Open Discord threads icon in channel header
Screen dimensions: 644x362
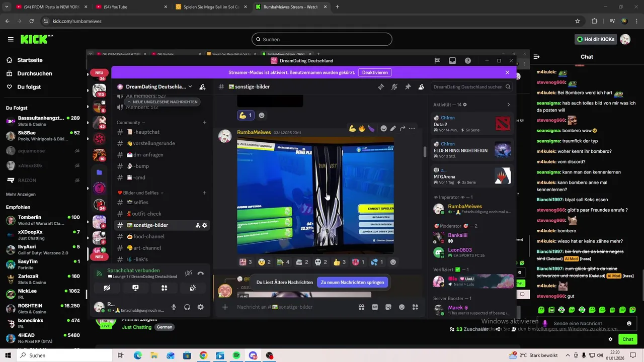click(x=381, y=87)
